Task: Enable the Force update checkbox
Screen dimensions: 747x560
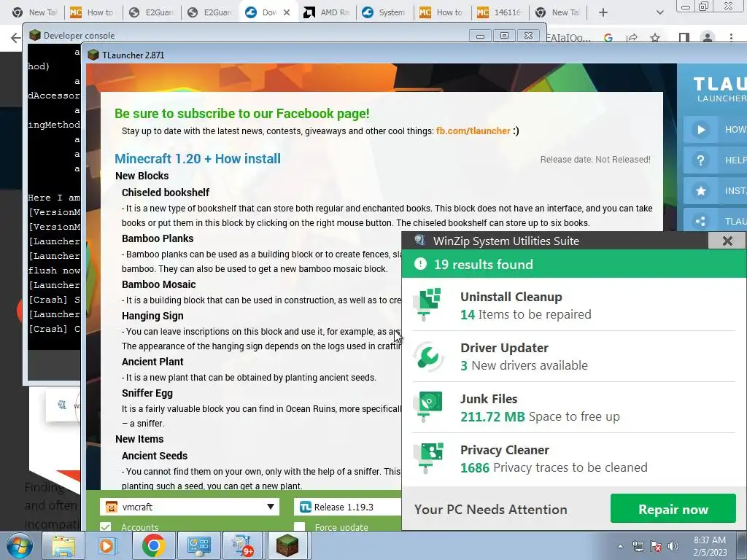Action: click(300, 527)
